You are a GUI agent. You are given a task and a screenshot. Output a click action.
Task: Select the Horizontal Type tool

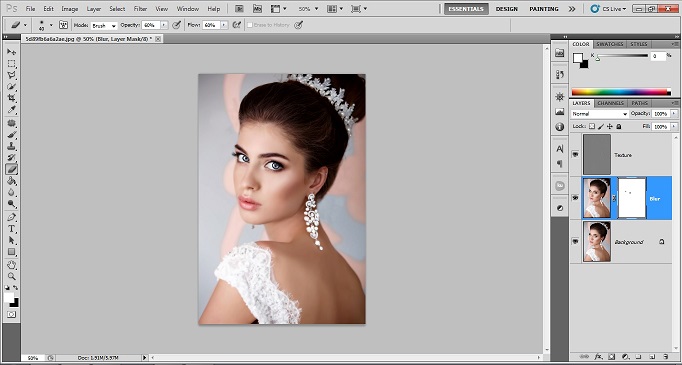pos(11,229)
